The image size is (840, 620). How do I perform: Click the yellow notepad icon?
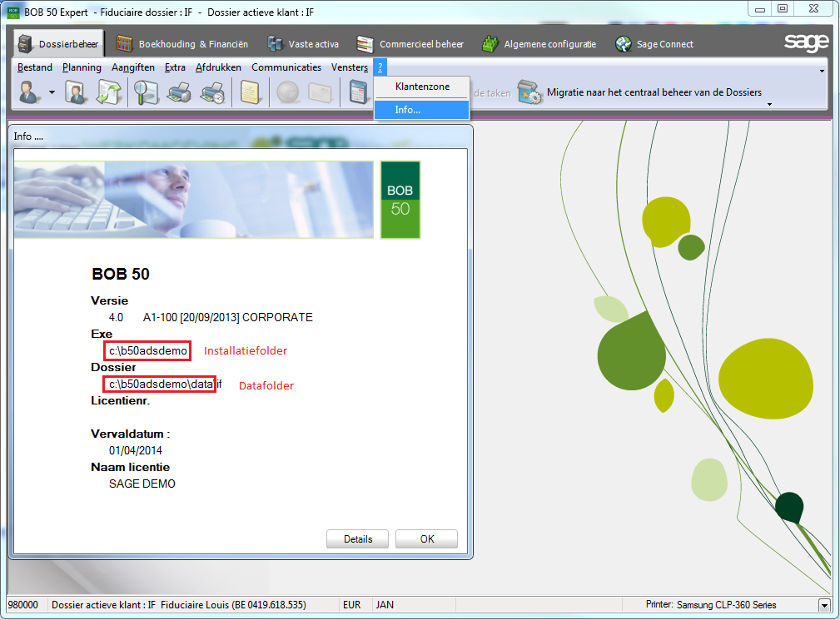click(x=250, y=92)
